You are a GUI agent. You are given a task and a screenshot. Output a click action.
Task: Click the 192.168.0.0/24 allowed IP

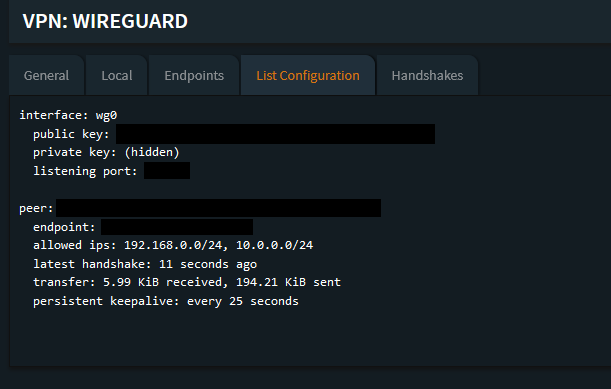click(x=173, y=245)
